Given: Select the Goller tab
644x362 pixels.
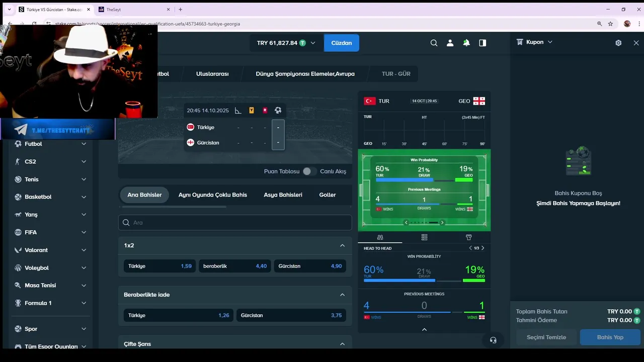Looking at the screenshot, I should click(x=328, y=195).
